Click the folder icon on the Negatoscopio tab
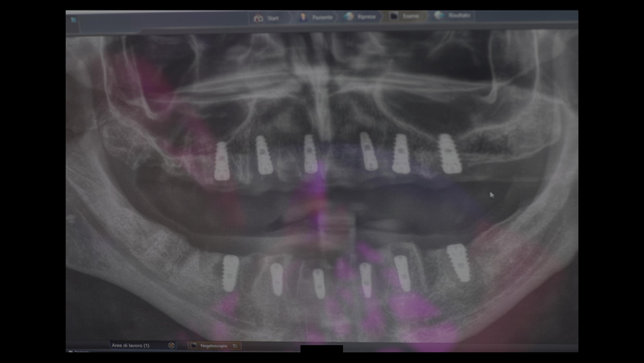This screenshot has width=644, height=363. (x=194, y=346)
